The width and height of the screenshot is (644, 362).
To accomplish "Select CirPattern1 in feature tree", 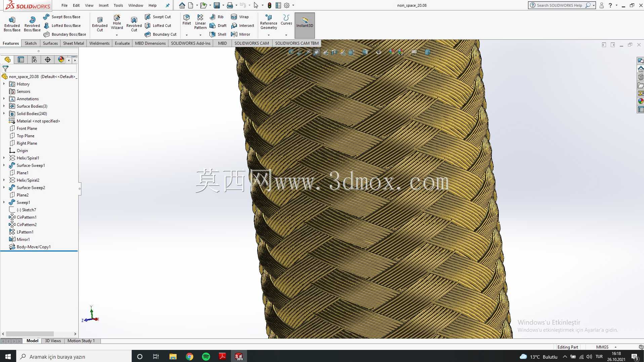I will [x=27, y=217].
